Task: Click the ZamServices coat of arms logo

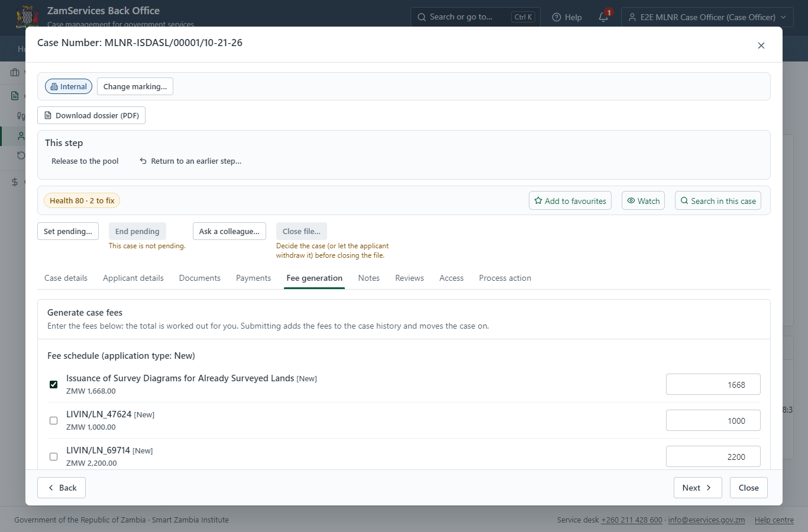Action: pyautogui.click(x=27, y=17)
